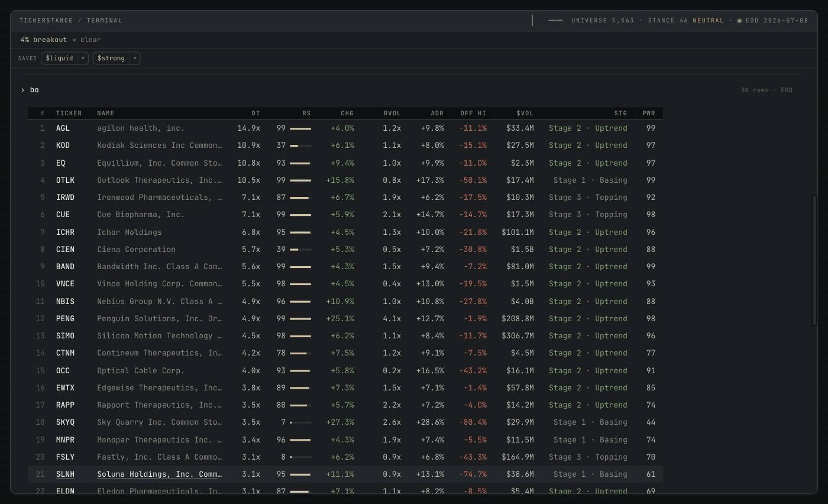Click 'Stage 3 · Topping' for FSLY

pos(588,457)
